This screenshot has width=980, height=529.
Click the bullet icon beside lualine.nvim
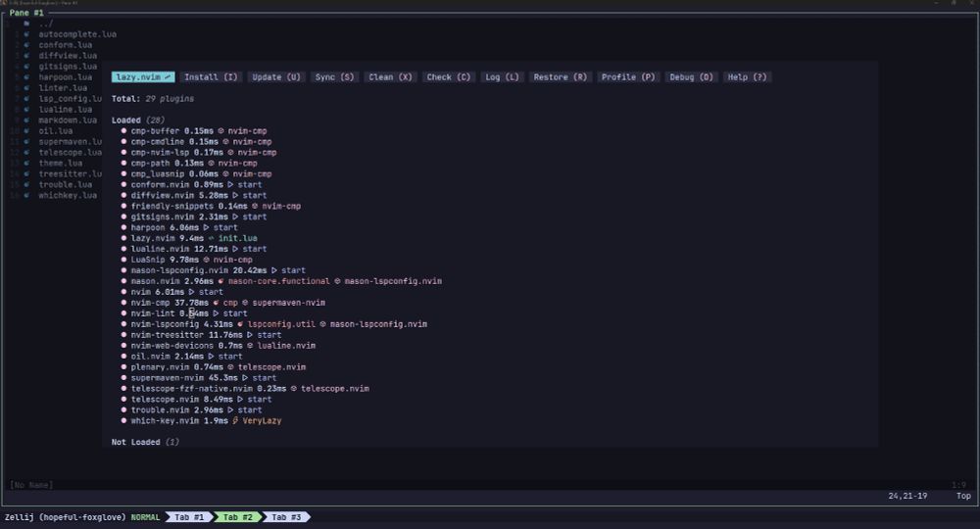pyautogui.click(x=123, y=249)
